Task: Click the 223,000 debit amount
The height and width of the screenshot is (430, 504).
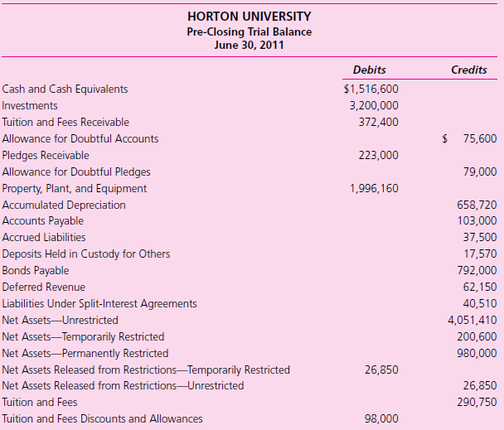Action: (x=378, y=156)
